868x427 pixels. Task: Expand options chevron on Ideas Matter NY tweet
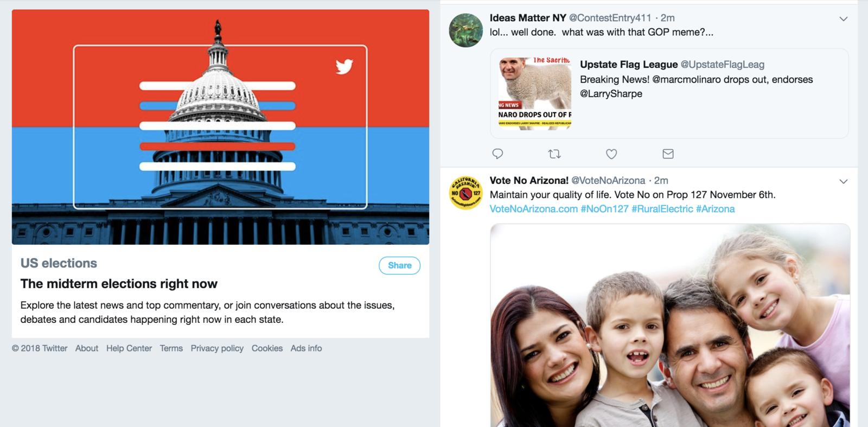(x=844, y=19)
